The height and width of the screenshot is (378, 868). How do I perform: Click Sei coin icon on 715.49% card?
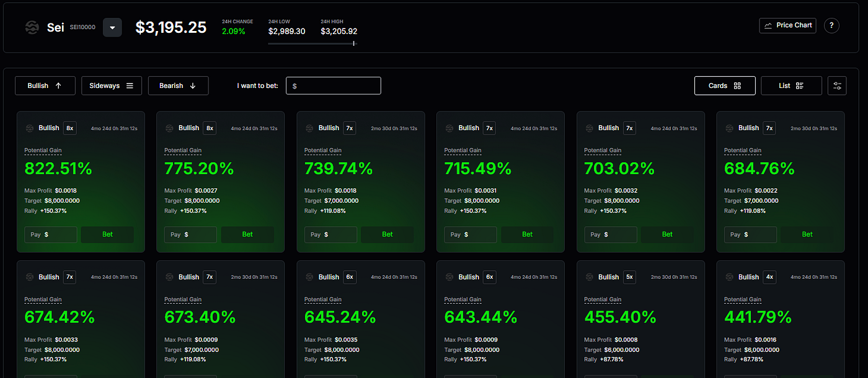449,128
